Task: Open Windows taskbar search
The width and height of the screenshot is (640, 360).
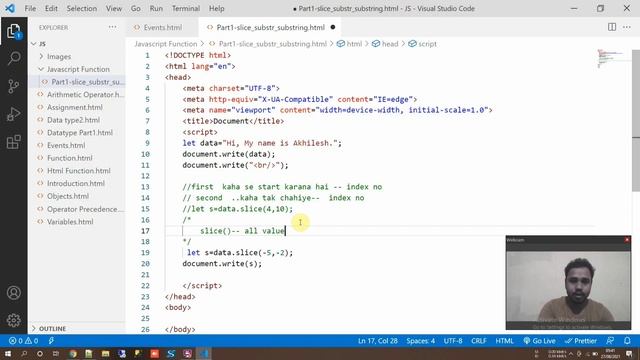Action: pos(24,353)
